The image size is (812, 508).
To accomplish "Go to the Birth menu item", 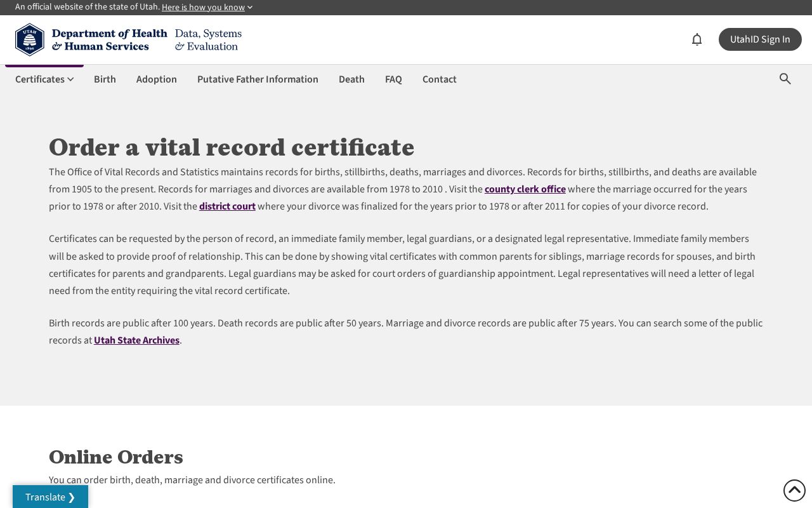I will [x=105, y=79].
